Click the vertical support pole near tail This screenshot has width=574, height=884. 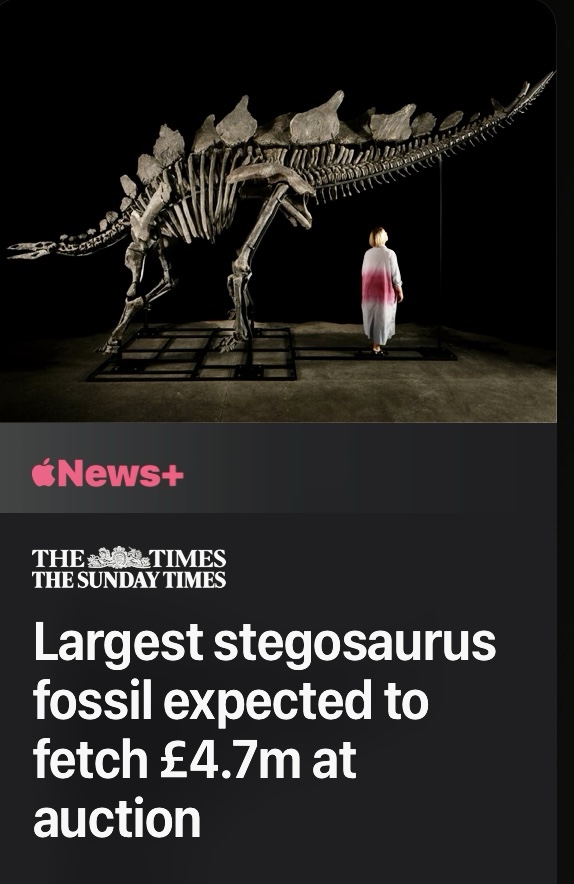[x=440, y=254]
